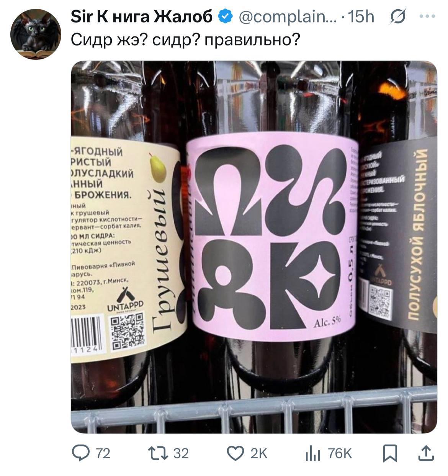Click the reply count 72
This screenshot has height=476, width=448.
[x=103, y=453]
